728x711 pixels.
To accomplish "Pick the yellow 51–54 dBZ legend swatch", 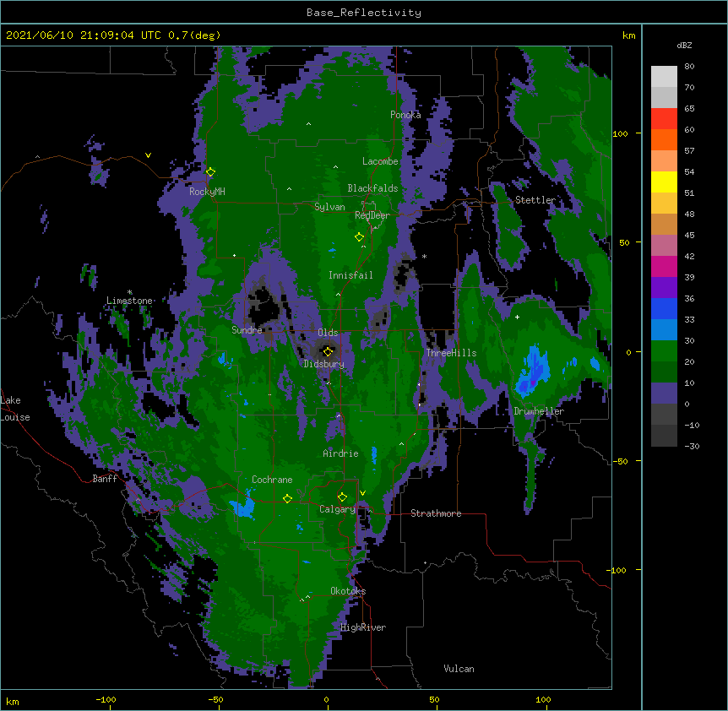I will (x=664, y=182).
